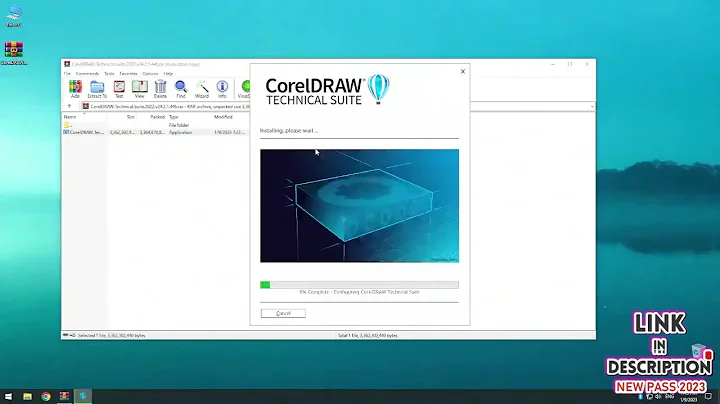Viewport: 720px width, 404px height.
Task: Click the Extract To folder icon
Action: [x=97, y=89]
